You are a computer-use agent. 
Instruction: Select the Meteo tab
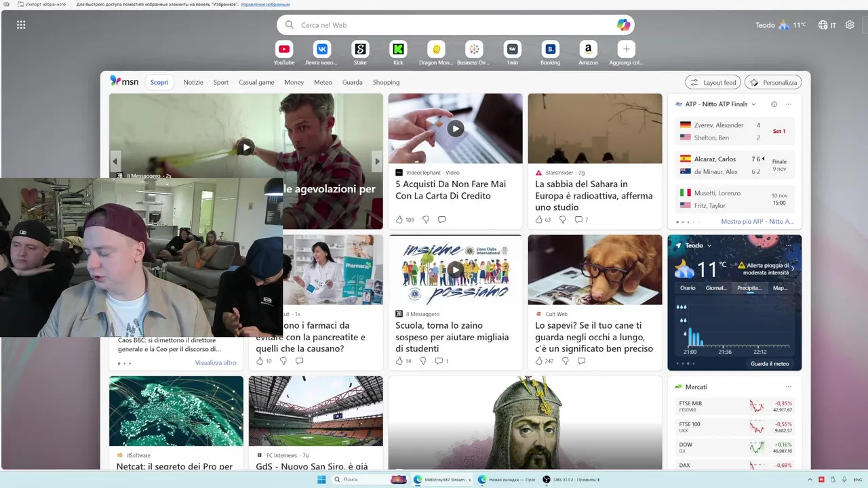323,82
